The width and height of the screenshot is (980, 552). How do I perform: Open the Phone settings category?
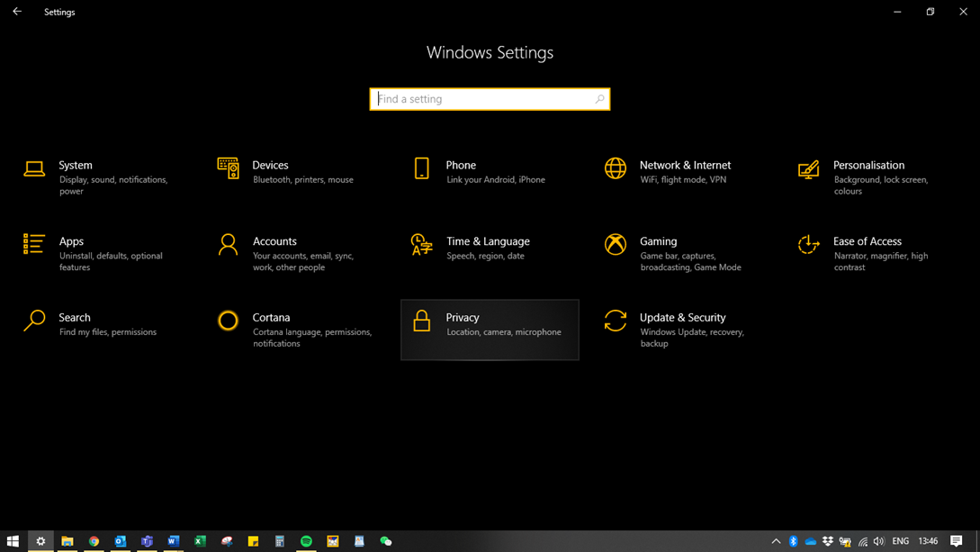461,166
